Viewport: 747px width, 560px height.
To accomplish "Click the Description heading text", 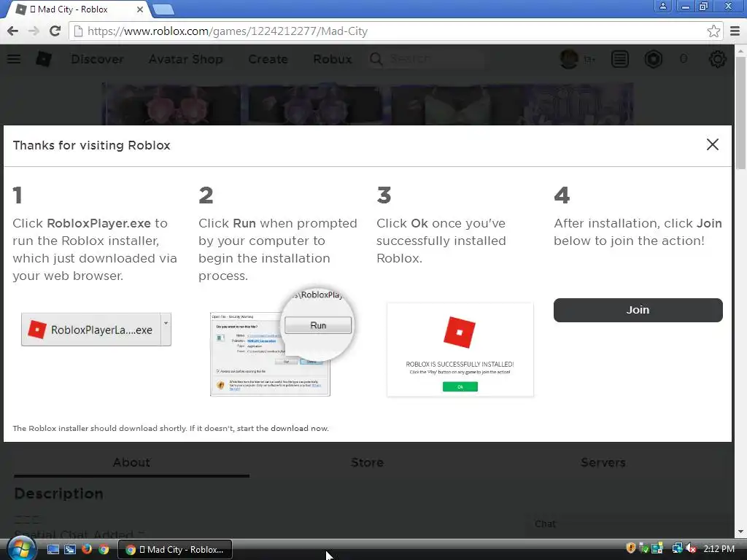I will (58, 494).
